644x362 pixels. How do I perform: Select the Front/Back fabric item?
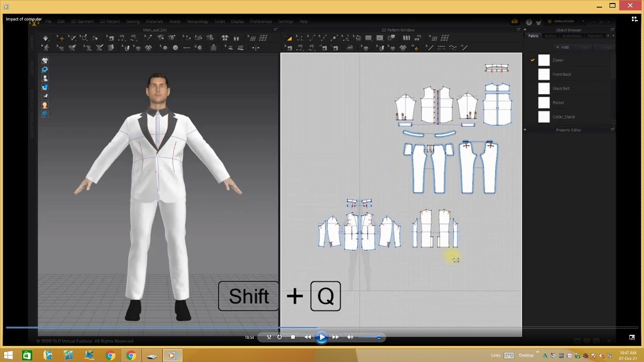pyautogui.click(x=561, y=74)
